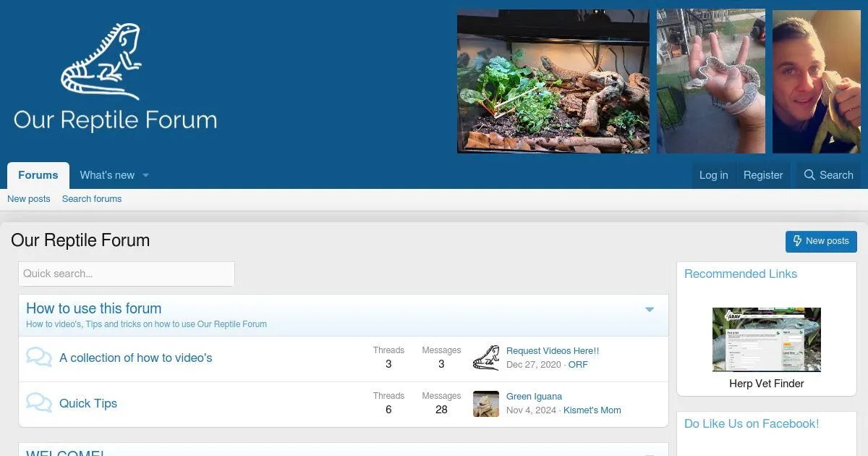Click Search forums in the sub-navigation
This screenshot has width=868, height=456.
[x=92, y=199]
